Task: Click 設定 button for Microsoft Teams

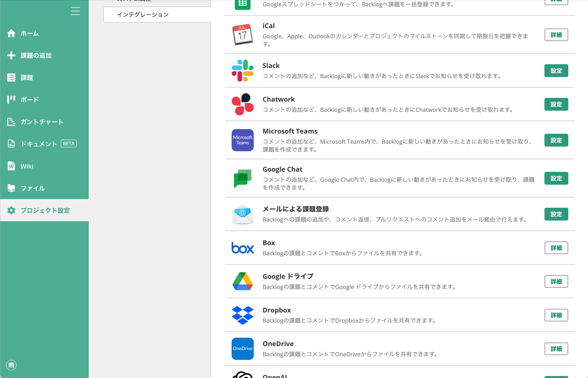Action: point(556,140)
